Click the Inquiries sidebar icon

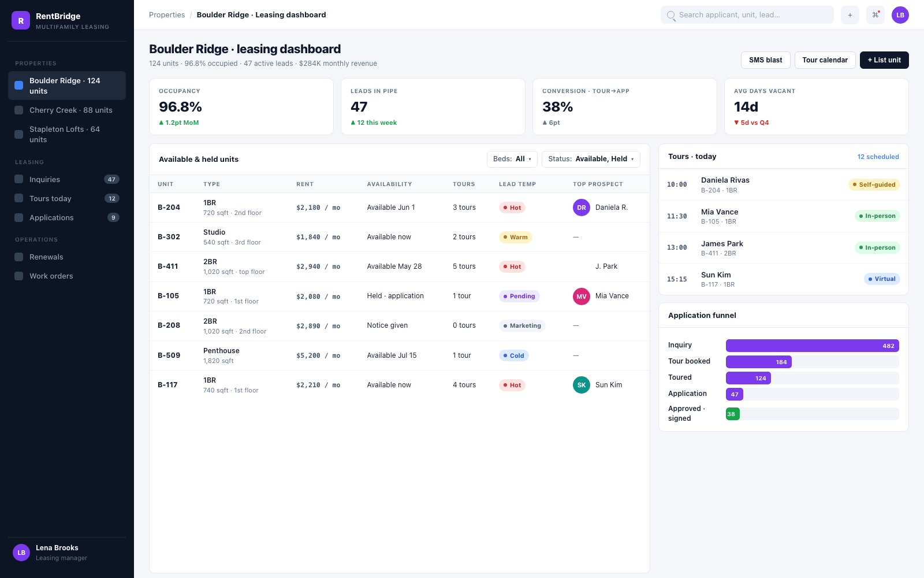point(19,179)
